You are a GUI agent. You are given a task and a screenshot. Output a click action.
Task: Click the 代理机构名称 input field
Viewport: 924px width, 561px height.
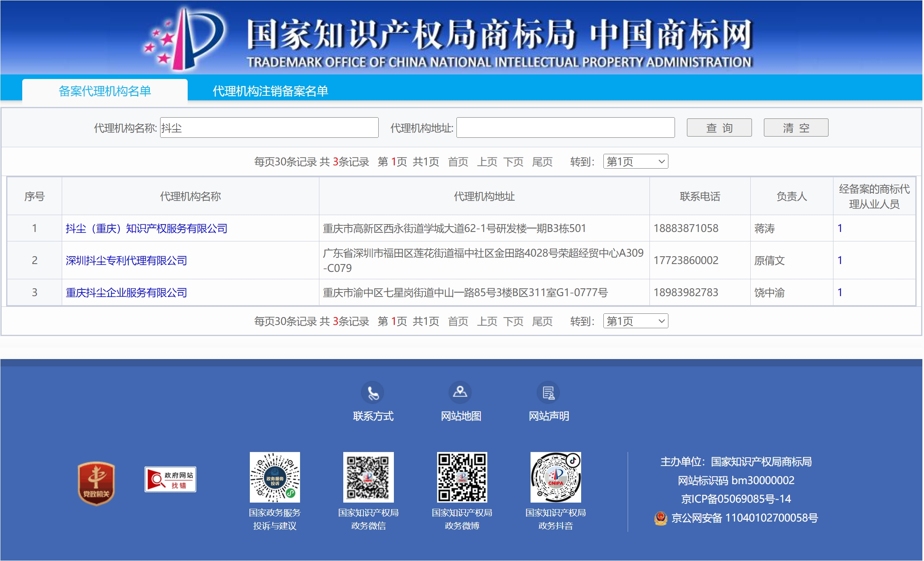click(269, 128)
